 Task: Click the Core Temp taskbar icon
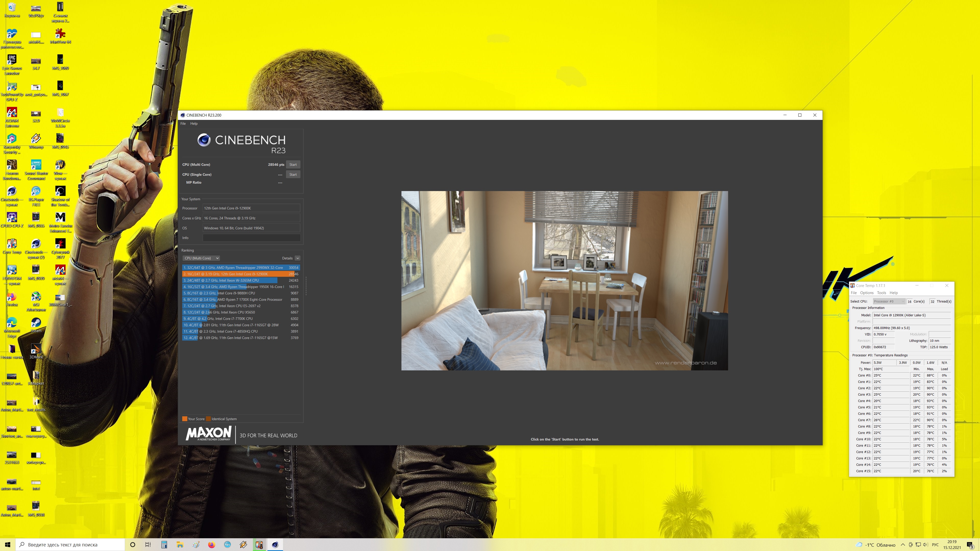259,545
